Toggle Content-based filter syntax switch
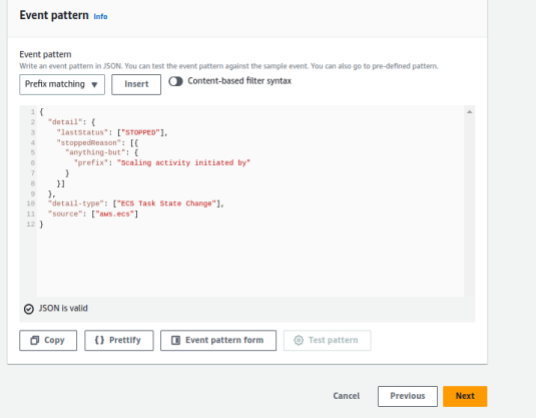The height and width of the screenshot is (418, 536). [176, 81]
